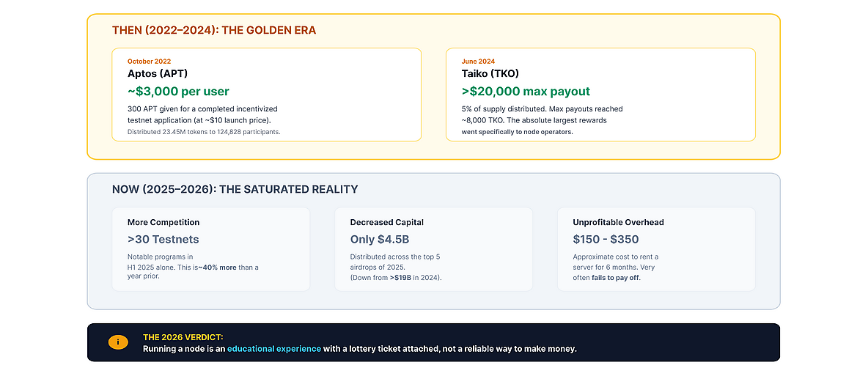Click the October 2022 date label
Image resolution: width=868 pixels, height=376 pixels.
pos(149,62)
